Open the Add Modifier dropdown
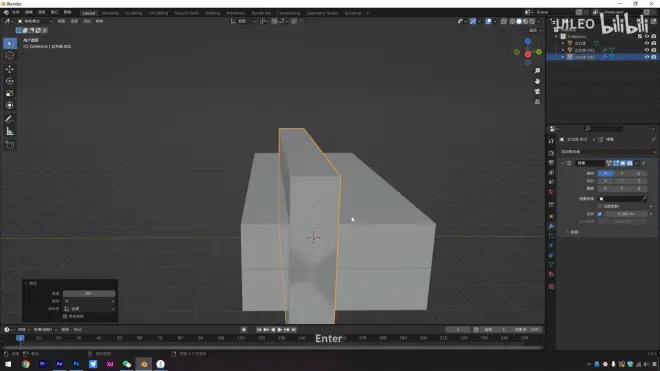Screen dimensions: 660x371 (608, 152)
